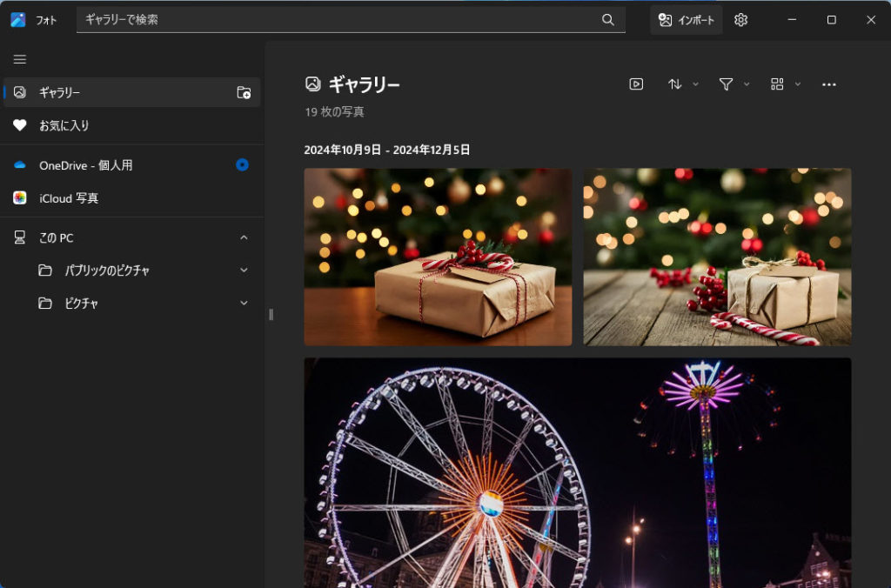Open the more options ellipsis menu
The height and width of the screenshot is (588, 891).
tap(828, 84)
